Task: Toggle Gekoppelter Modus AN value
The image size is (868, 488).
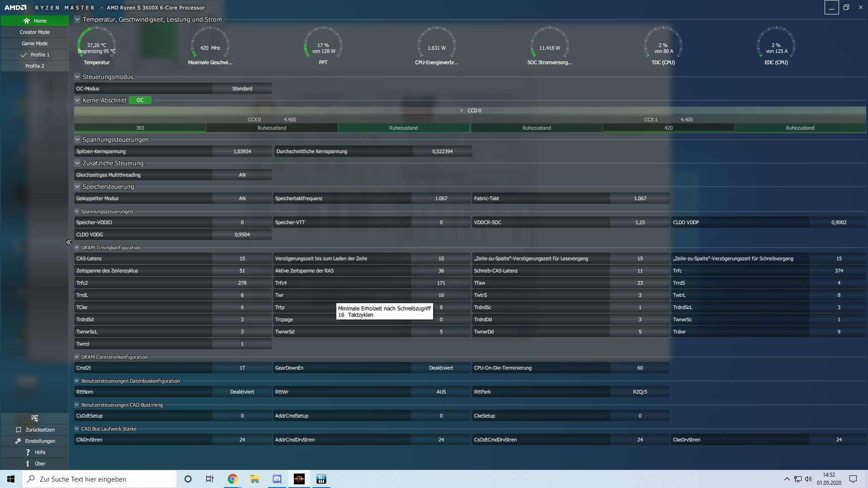Action: [x=242, y=198]
